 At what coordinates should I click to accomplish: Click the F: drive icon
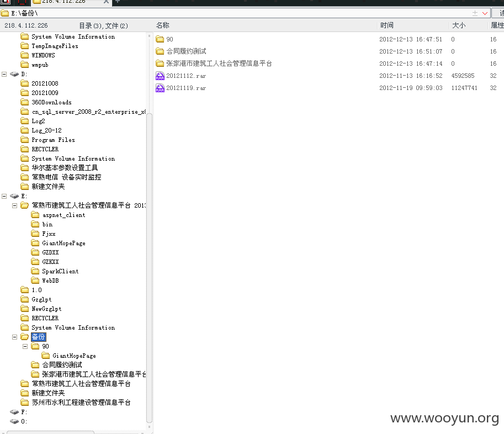point(14,412)
